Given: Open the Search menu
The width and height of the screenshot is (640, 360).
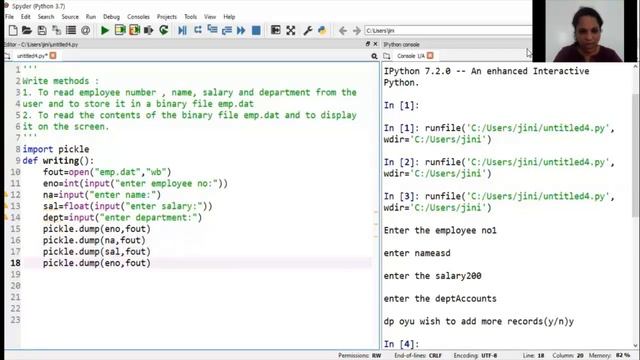Looking at the screenshot, I should pyautogui.click(x=46, y=17).
